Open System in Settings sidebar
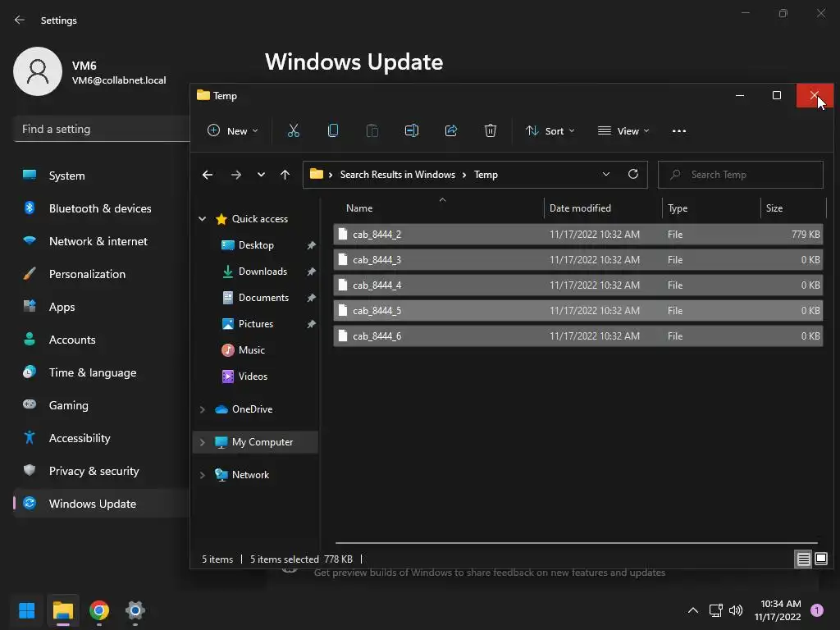This screenshot has height=630, width=840. 101,176
